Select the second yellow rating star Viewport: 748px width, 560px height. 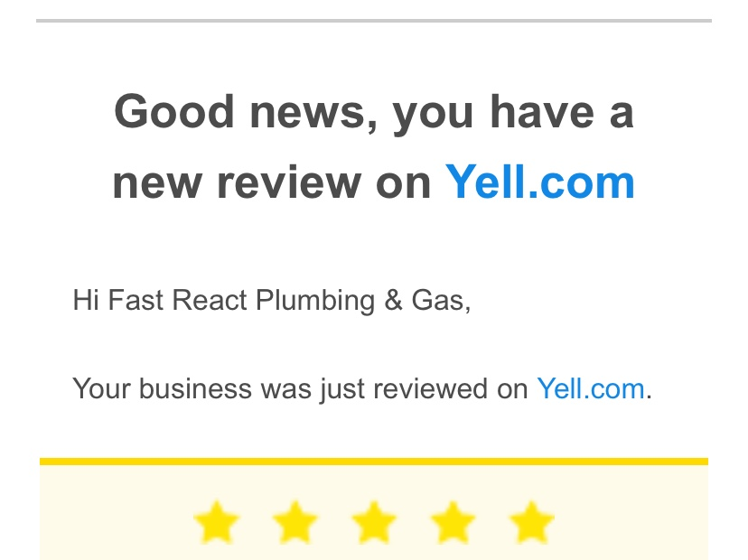(x=295, y=522)
